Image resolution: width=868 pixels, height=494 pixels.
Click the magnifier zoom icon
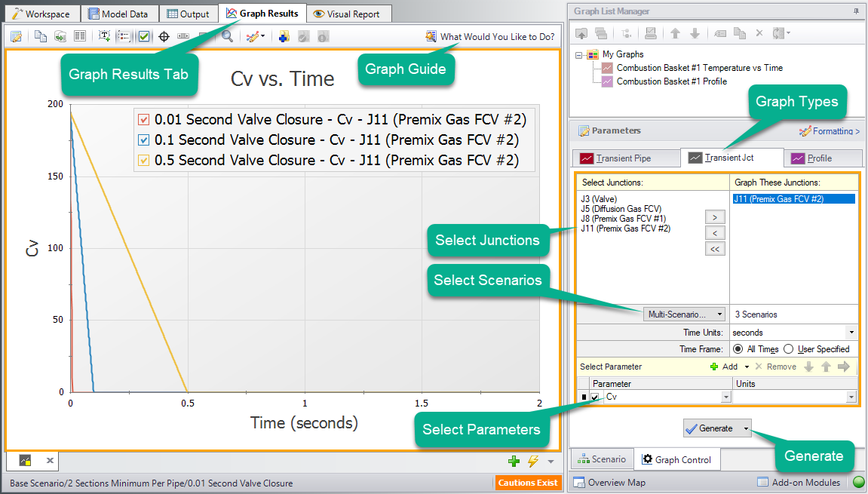227,36
